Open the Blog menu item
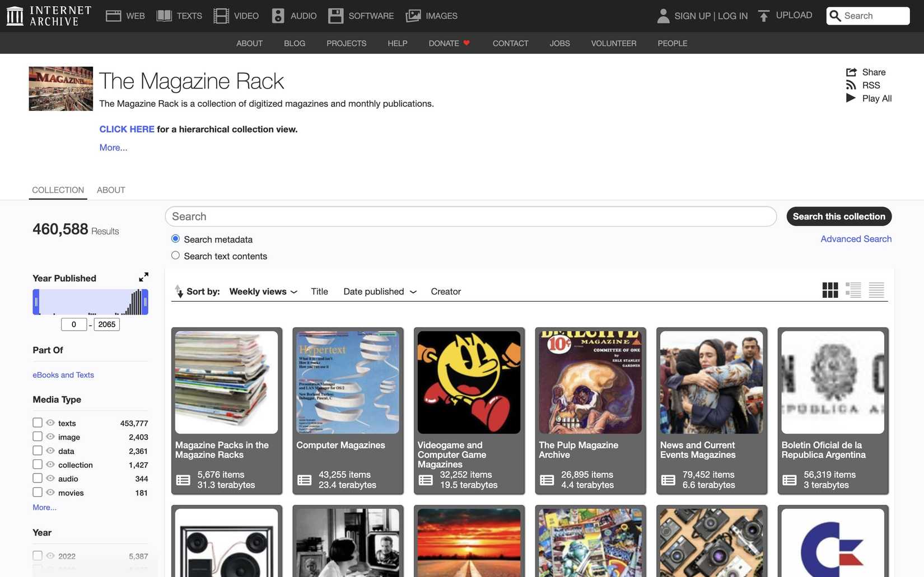The height and width of the screenshot is (577, 924). [295, 43]
